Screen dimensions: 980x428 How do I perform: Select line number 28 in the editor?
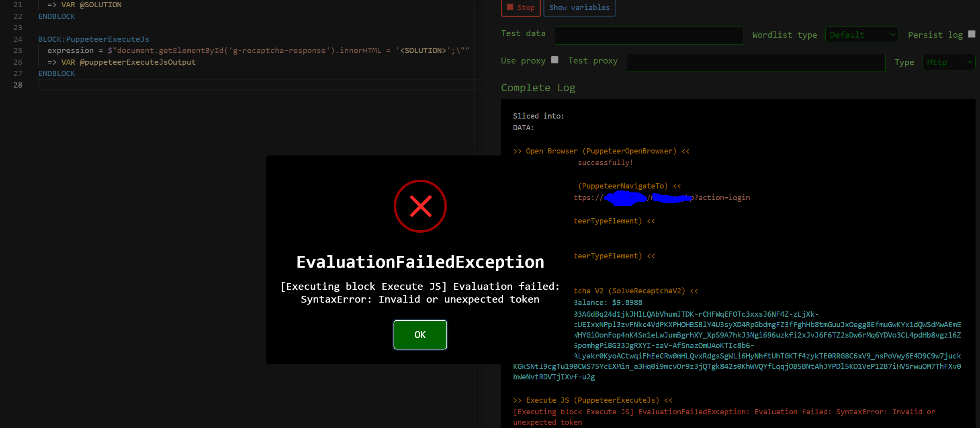(18, 85)
